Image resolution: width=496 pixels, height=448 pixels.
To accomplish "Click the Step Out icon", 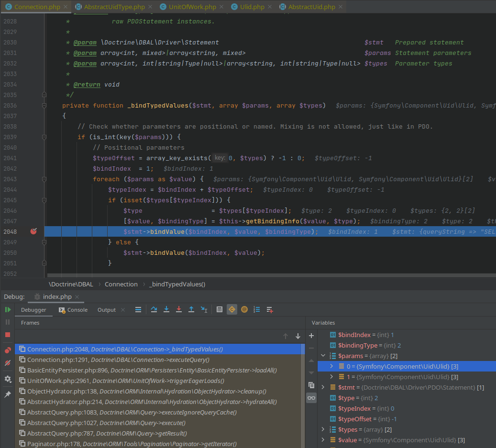I will (x=191, y=309).
